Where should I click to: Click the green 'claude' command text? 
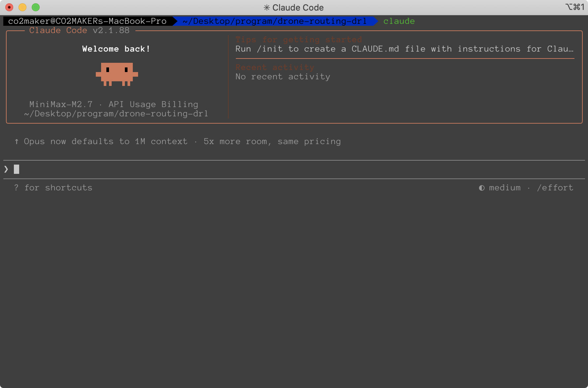pos(399,21)
